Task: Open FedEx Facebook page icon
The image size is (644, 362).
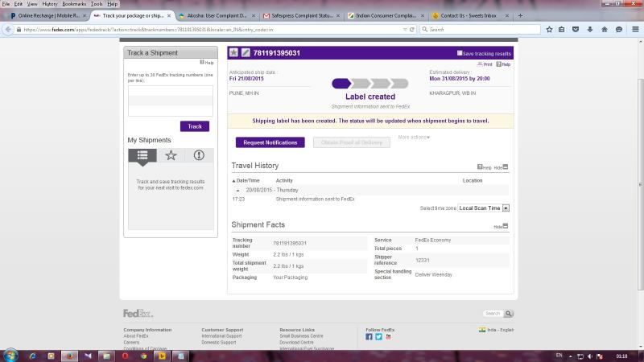Action: pos(369,336)
